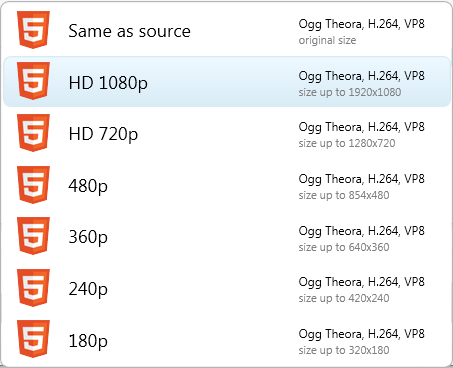Click the HTML5 icon beside 240p preset
This screenshot has width=453, height=368.
[x=33, y=288]
